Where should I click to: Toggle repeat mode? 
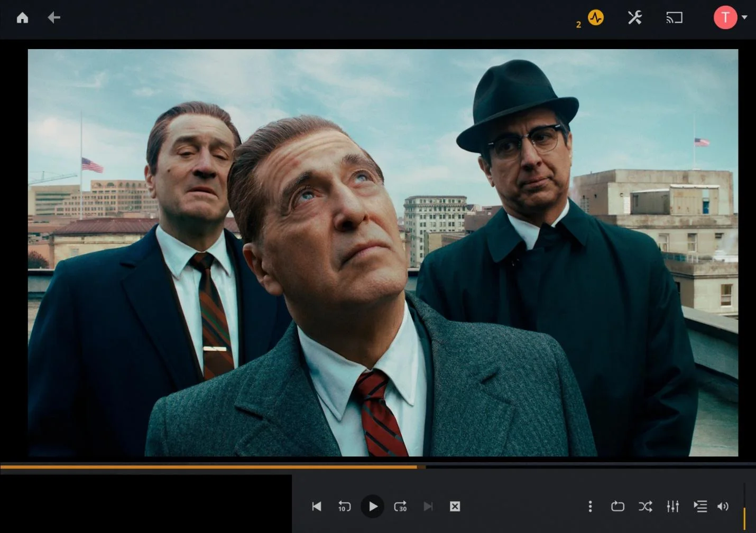617,507
